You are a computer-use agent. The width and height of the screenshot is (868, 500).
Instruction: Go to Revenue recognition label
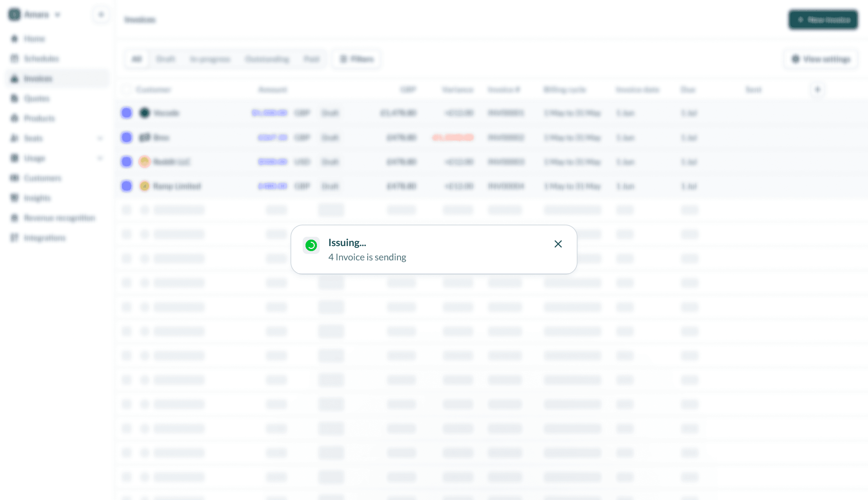tap(60, 218)
